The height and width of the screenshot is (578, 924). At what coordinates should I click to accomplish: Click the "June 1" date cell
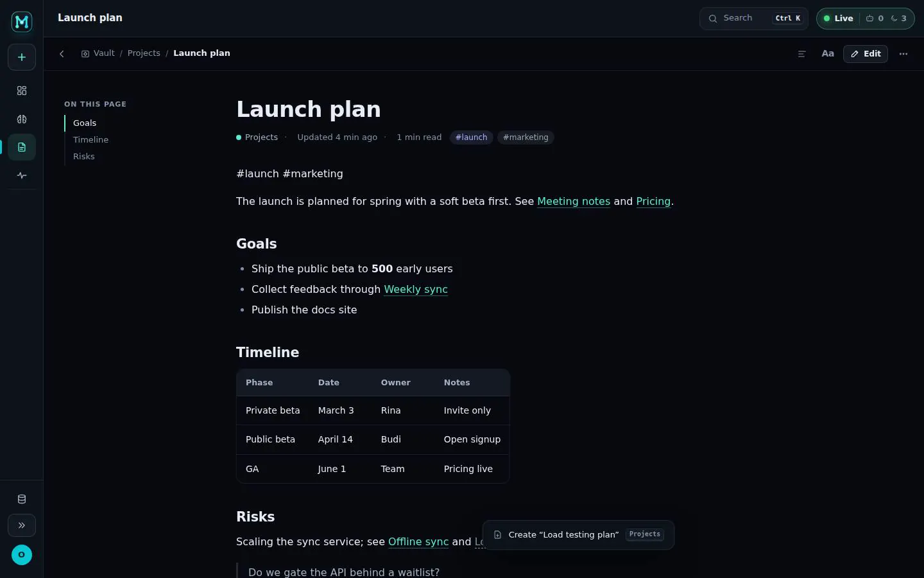332,469
